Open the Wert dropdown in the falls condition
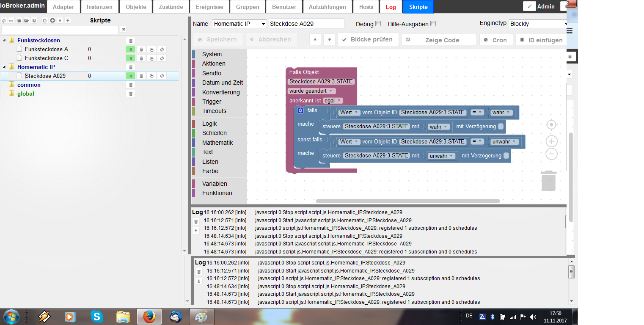Image resolution: width=644 pixels, height=325 pixels. (x=349, y=113)
